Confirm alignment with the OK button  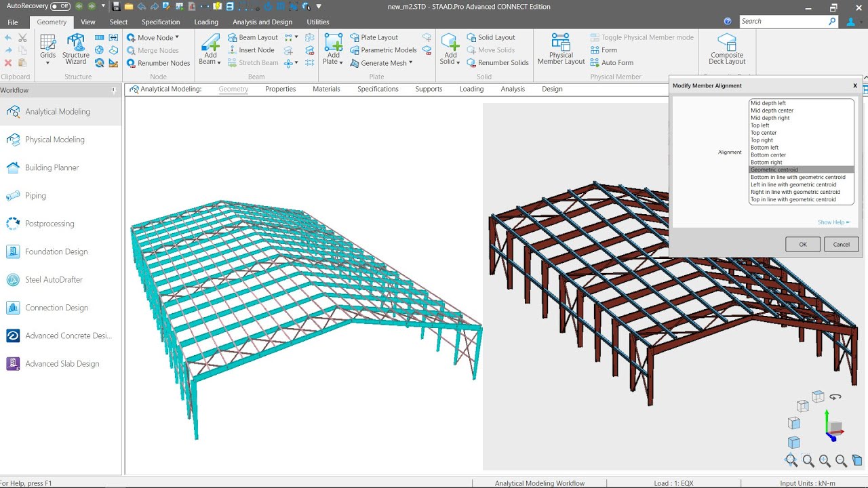pos(803,244)
